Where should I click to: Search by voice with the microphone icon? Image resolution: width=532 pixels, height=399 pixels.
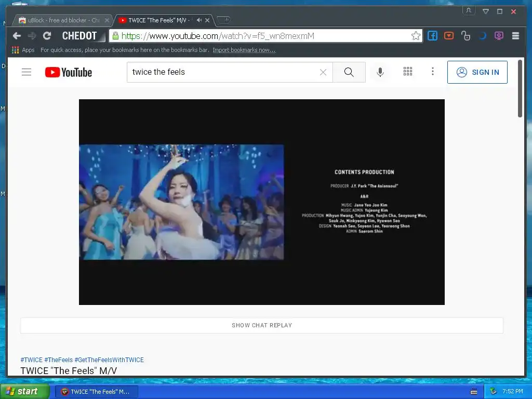tap(380, 72)
